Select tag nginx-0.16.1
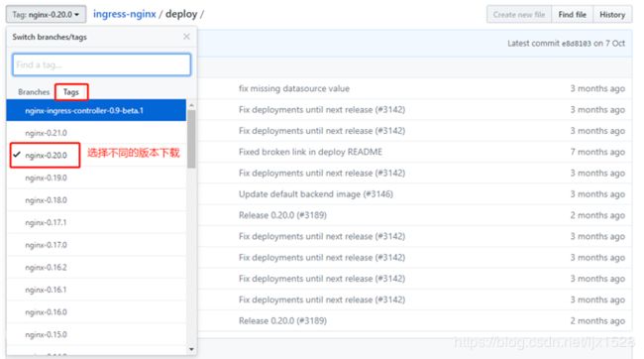Image resolution: width=644 pixels, height=359 pixels. point(96,290)
